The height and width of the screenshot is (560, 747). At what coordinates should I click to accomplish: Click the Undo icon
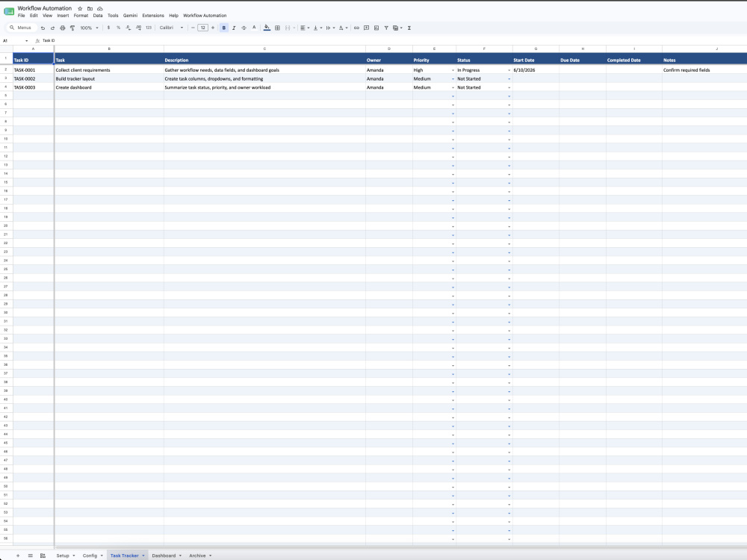43,28
